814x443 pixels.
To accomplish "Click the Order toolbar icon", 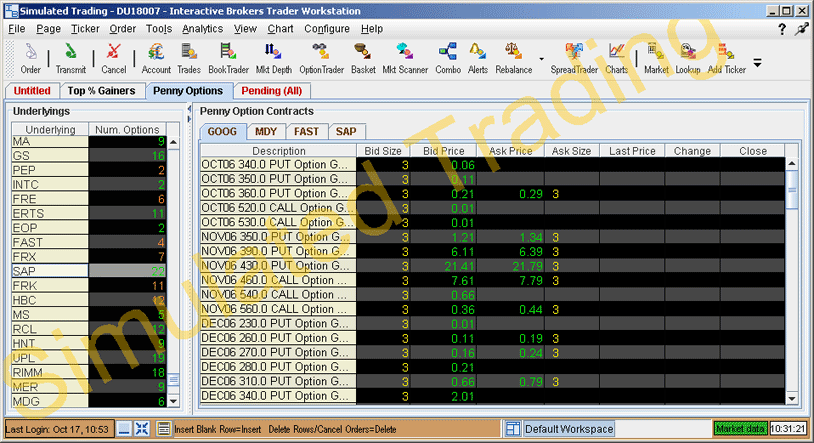I will pyautogui.click(x=31, y=58).
